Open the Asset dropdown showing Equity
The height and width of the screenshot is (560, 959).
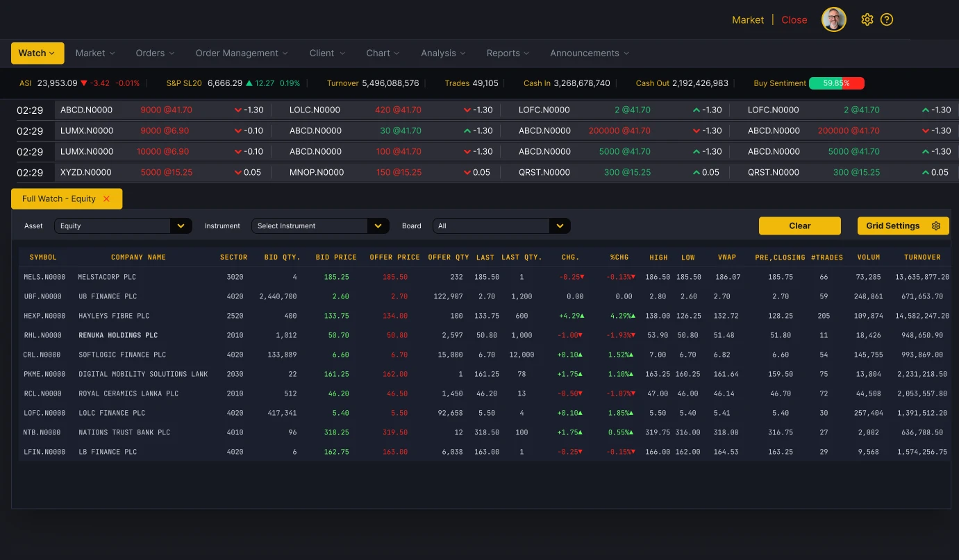tap(123, 226)
